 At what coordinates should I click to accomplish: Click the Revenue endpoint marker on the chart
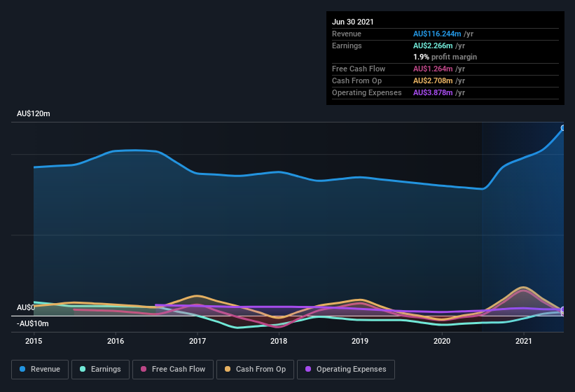coord(563,128)
